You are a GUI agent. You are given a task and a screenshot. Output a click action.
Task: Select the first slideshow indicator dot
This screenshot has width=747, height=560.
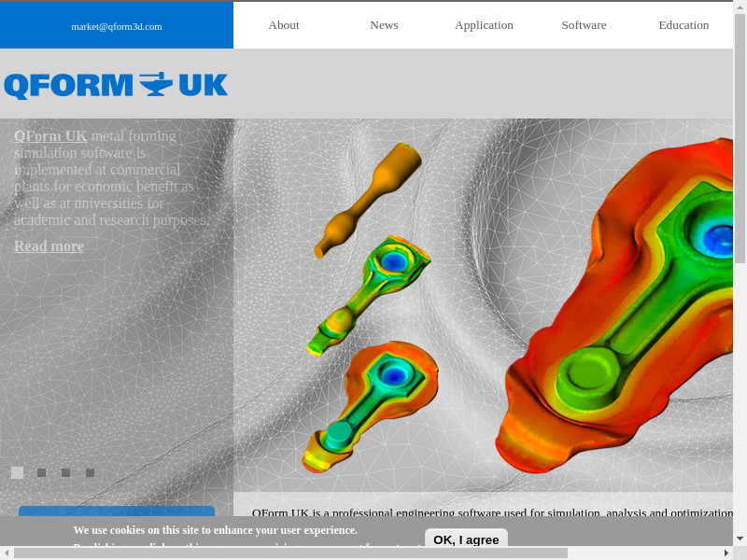click(x=17, y=473)
